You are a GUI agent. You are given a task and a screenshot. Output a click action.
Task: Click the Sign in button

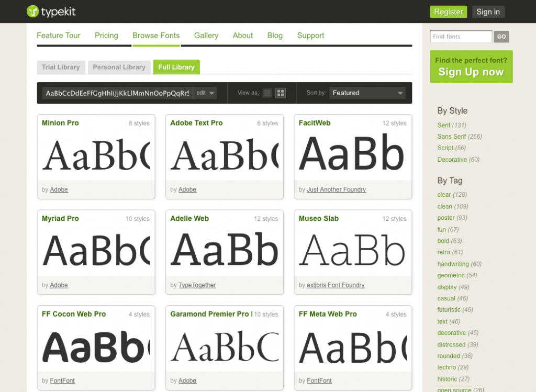click(x=488, y=12)
